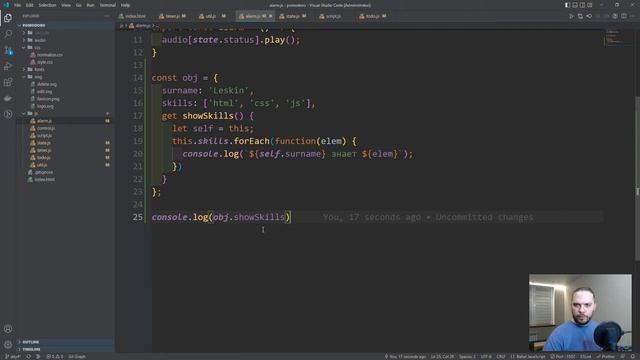Expand the OUTLINE section
The image size is (640, 360).
31,342
